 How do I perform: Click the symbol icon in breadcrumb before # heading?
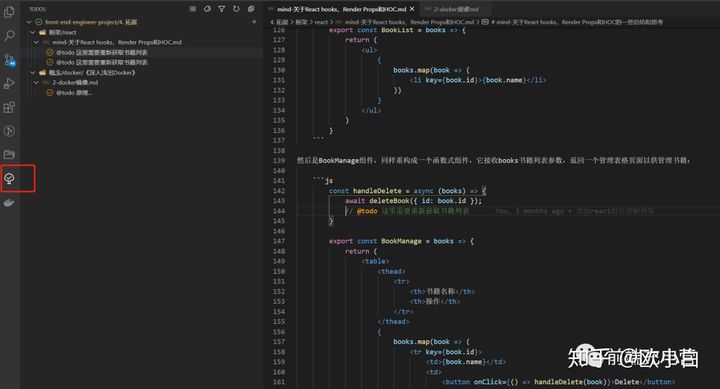click(x=485, y=22)
